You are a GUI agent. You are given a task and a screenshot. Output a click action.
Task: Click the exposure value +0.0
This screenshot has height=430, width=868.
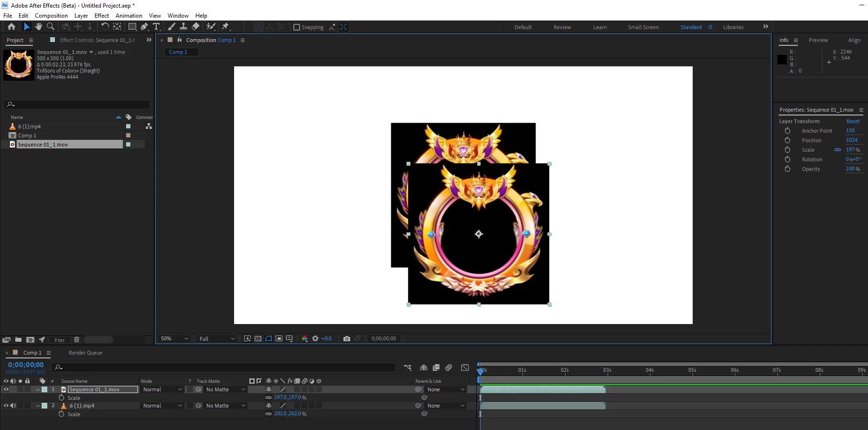(x=326, y=339)
